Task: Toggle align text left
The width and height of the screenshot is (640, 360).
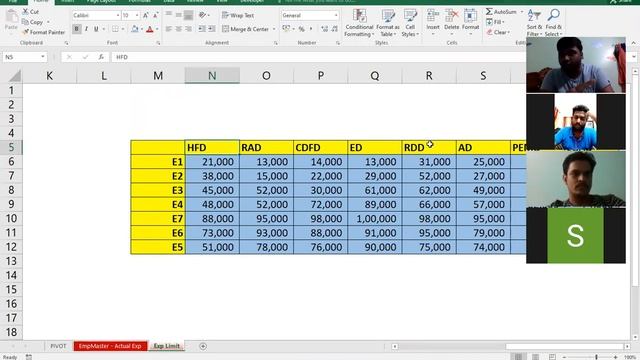Action: point(169,29)
